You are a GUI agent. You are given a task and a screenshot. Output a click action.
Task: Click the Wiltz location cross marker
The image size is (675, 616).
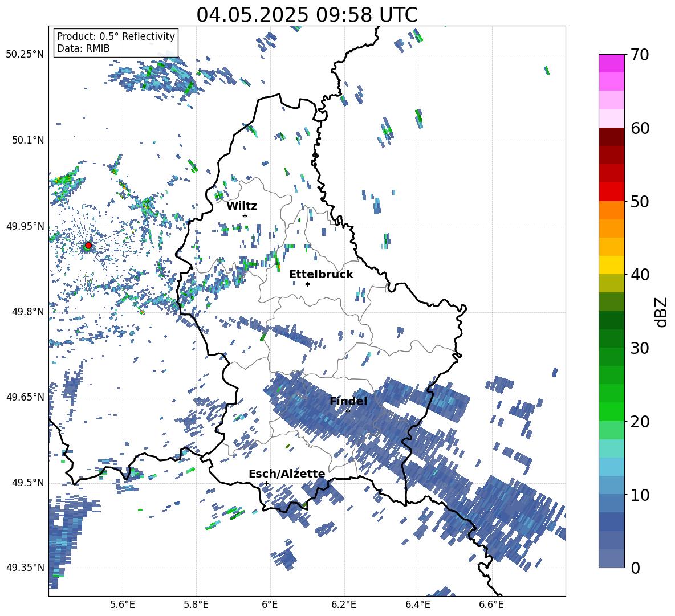245,215
